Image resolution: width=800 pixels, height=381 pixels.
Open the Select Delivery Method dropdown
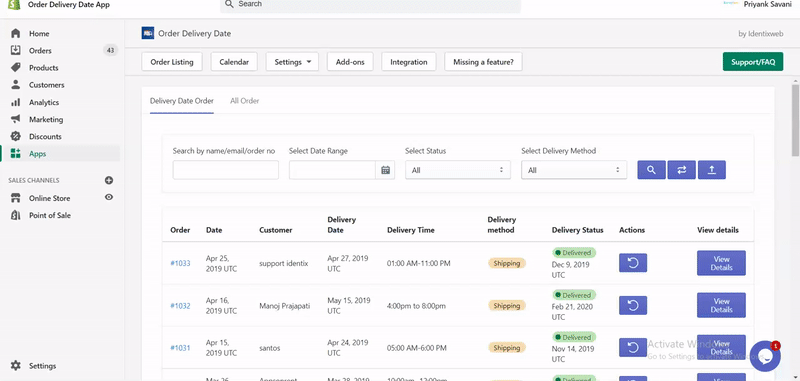coord(574,170)
